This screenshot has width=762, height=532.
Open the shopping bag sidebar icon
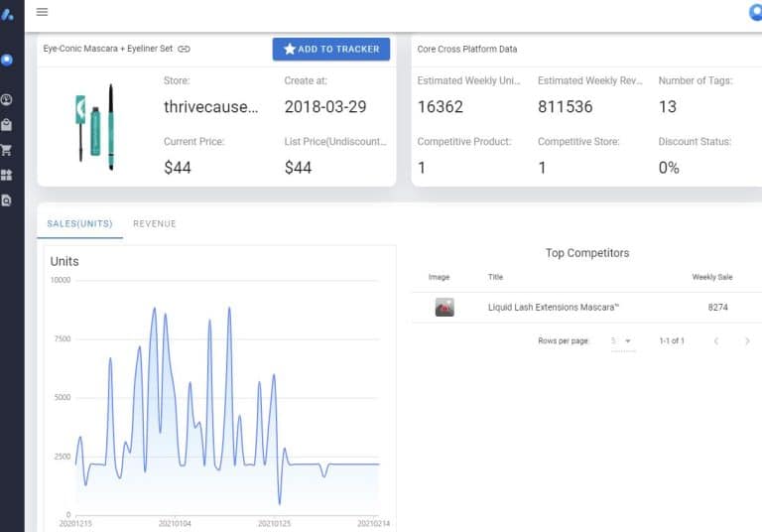pos(7,125)
